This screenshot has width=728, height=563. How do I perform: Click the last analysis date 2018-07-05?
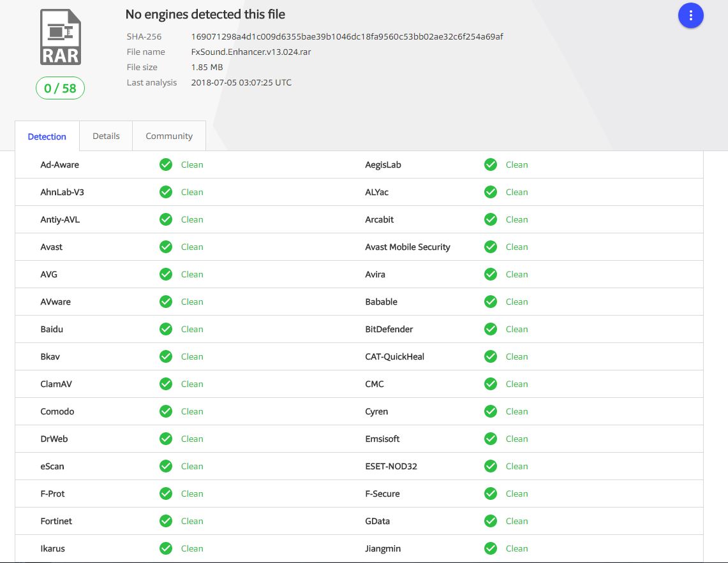pos(241,83)
